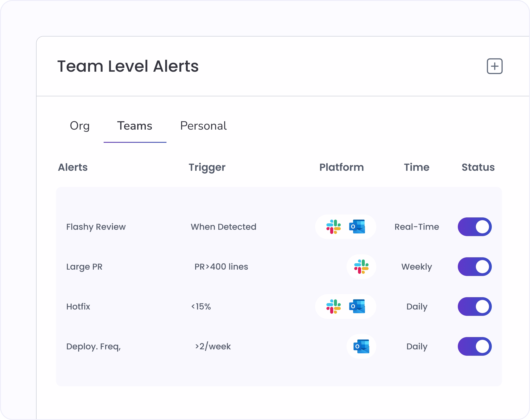This screenshot has height=420, width=530.
Task: Disable the Flashy Review alert toggle
Action: pyautogui.click(x=474, y=227)
